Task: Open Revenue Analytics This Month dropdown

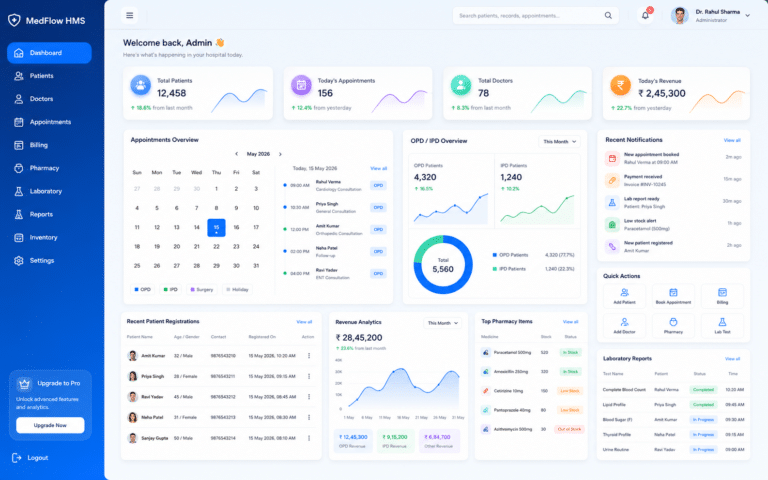Action: [442, 323]
